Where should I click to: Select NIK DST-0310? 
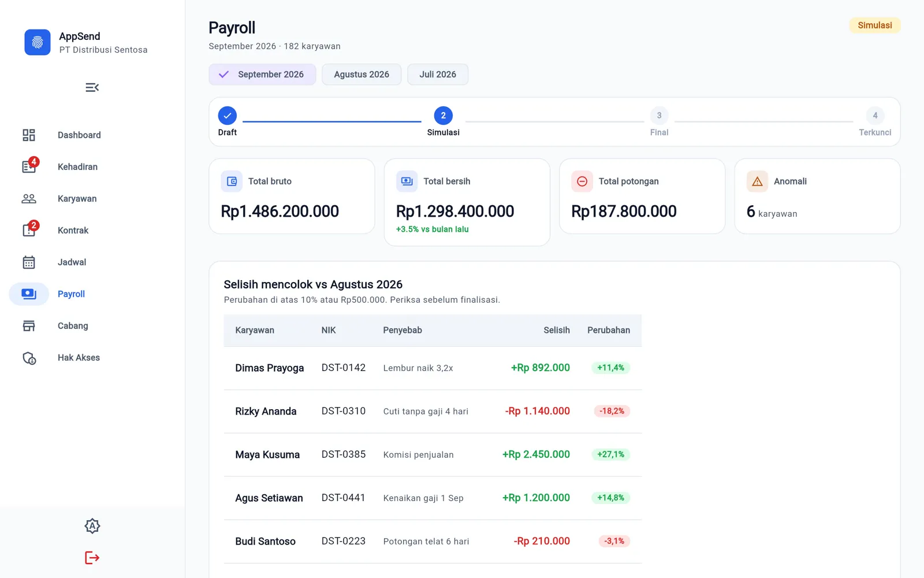(x=344, y=412)
